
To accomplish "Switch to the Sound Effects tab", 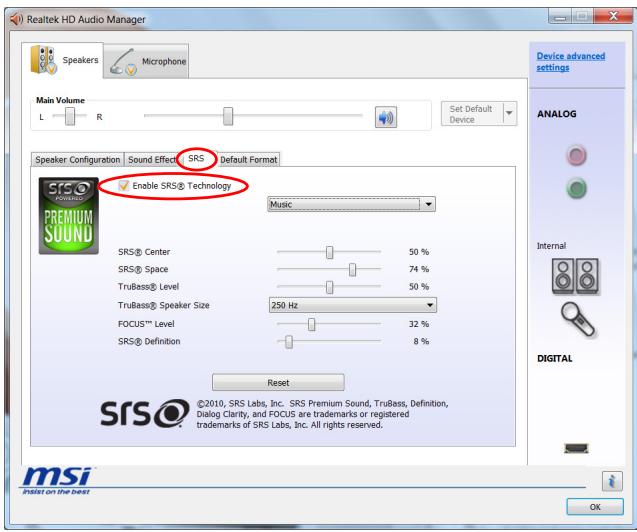I will pos(152,160).
